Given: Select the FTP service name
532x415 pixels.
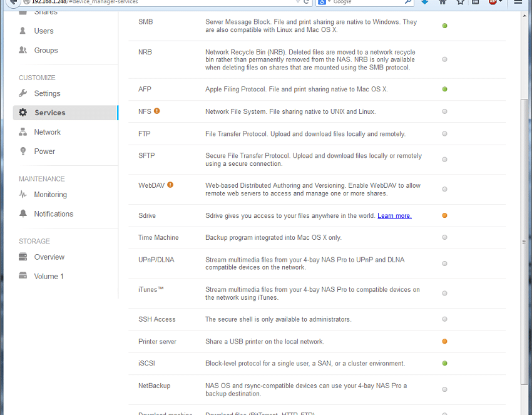Looking at the screenshot, I should [144, 134].
